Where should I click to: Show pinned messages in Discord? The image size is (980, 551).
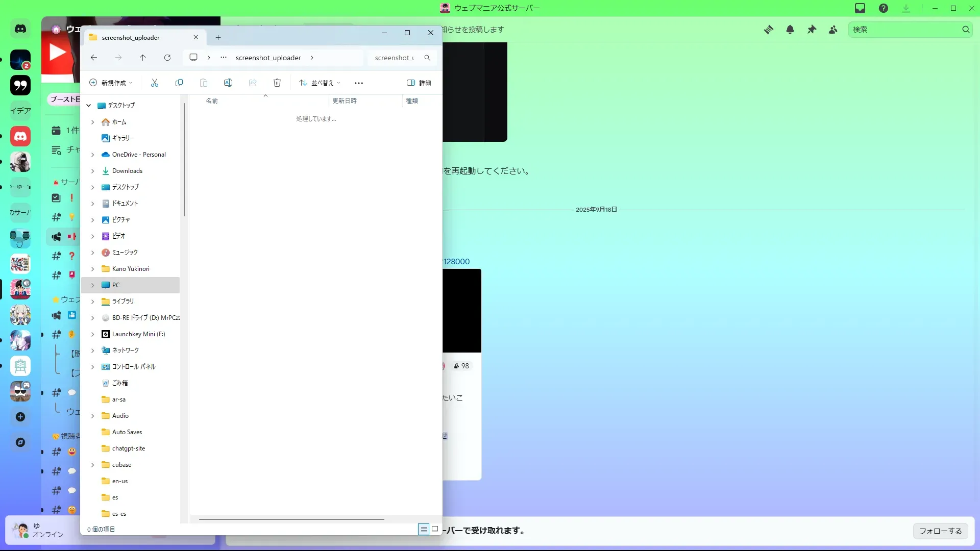click(x=812, y=30)
